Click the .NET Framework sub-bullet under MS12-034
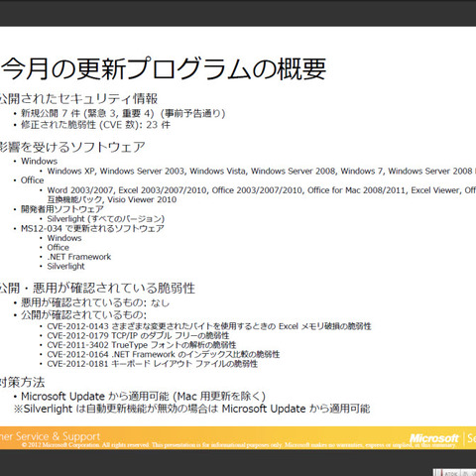This screenshot has height=476, width=476. pyautogui.click(x=79, y=257)
